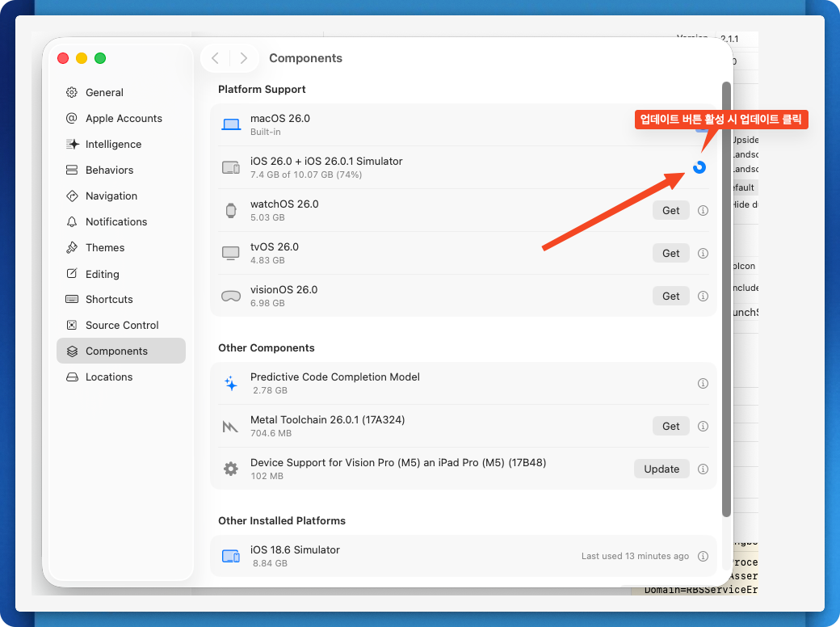This screenshot has width=840, height=627.
Task: Get the tvOS 26.0 platform
Action: coord(670,253)
